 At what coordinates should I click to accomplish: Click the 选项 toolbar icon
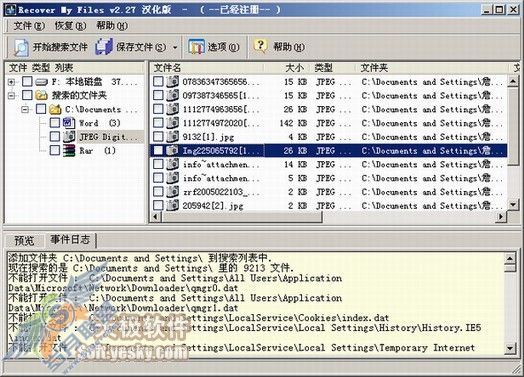click(196, 47)
